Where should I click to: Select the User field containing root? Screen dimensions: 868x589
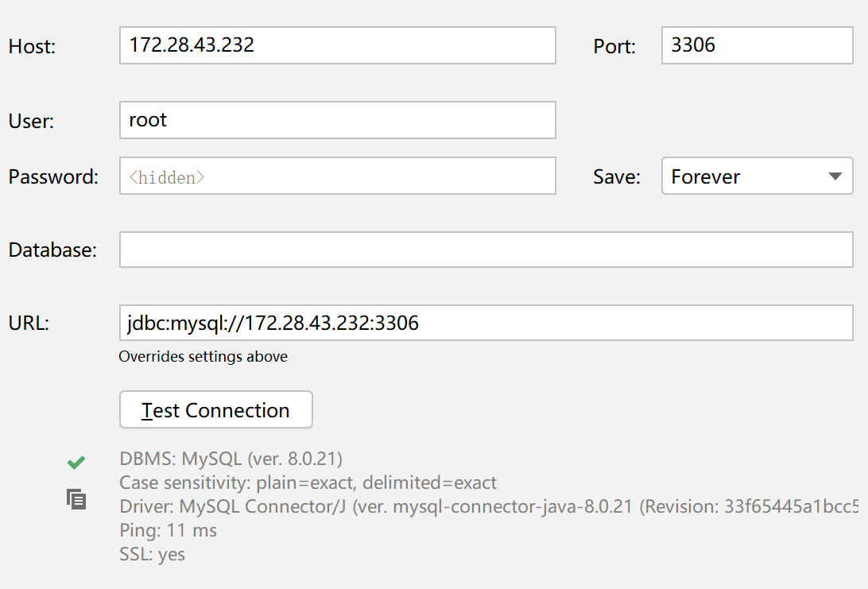coord(337,120)
